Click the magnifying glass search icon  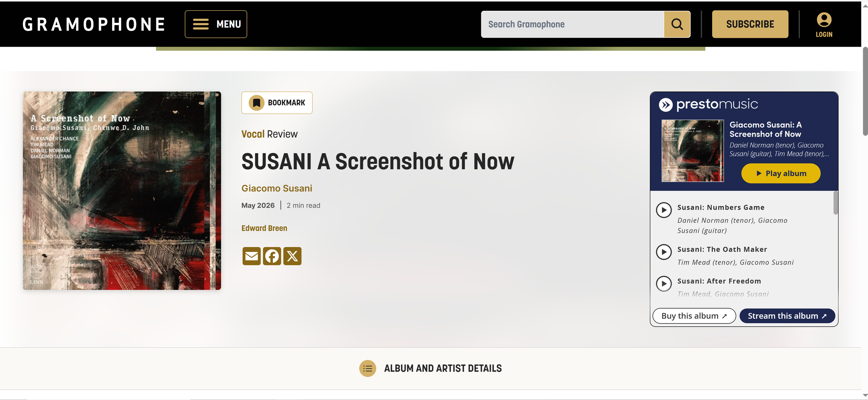pyautogui.click(x=677, y=24)
